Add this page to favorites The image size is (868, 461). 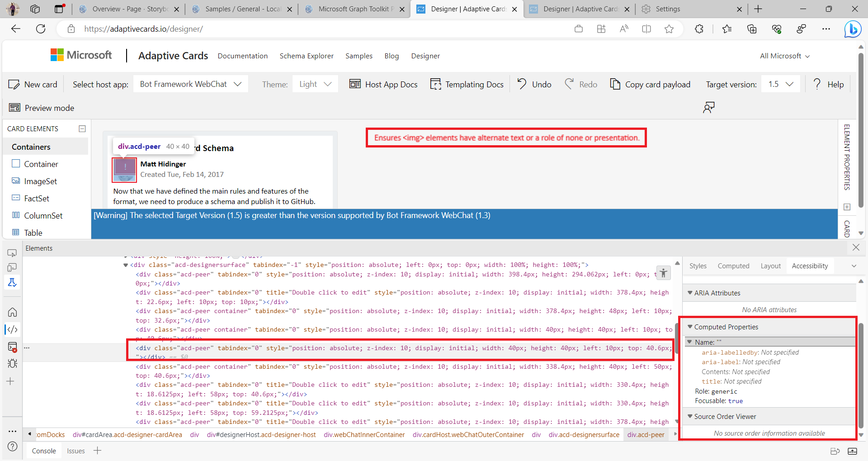click(669, 29)
